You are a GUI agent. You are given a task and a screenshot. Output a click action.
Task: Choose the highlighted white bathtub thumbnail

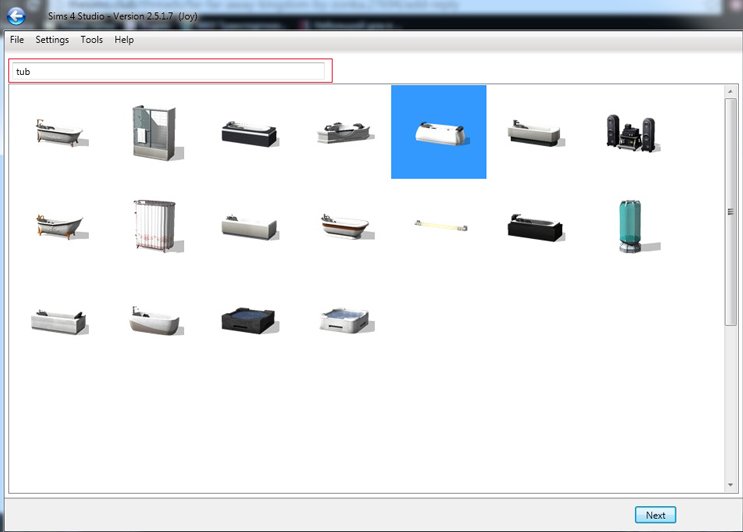tap(438, 132)
